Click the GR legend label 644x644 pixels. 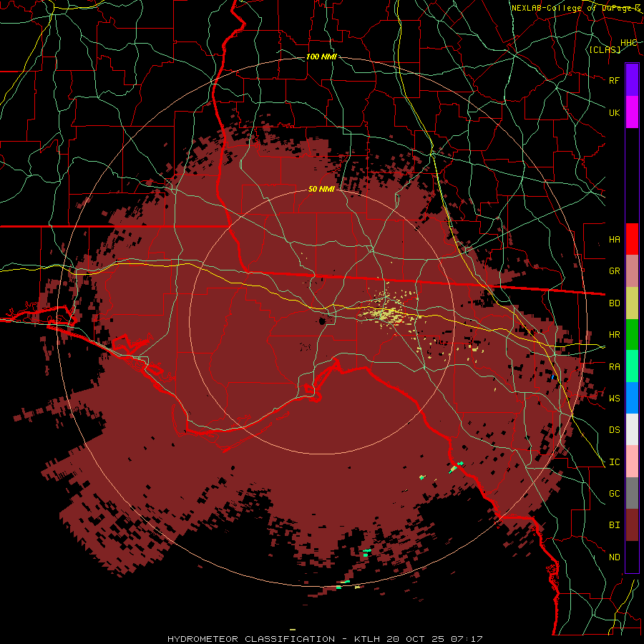(x=614, y=271)
